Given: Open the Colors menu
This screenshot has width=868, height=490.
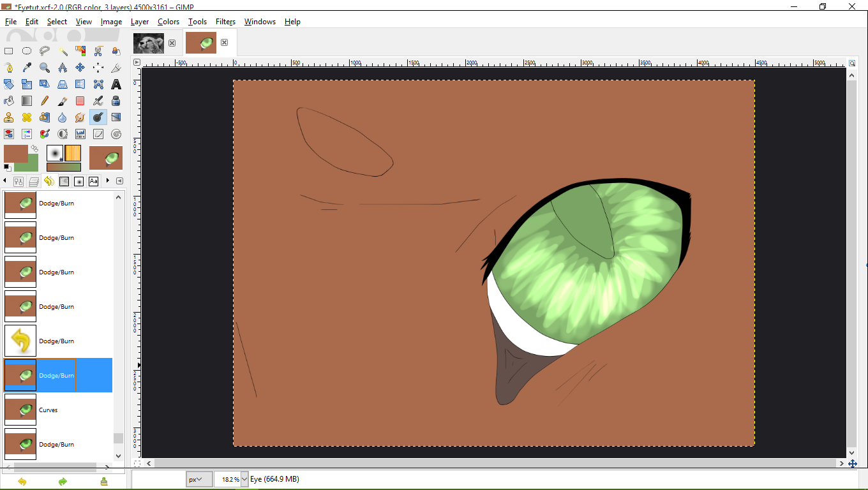Looking at the screenshot, I should tap(168, 22).
